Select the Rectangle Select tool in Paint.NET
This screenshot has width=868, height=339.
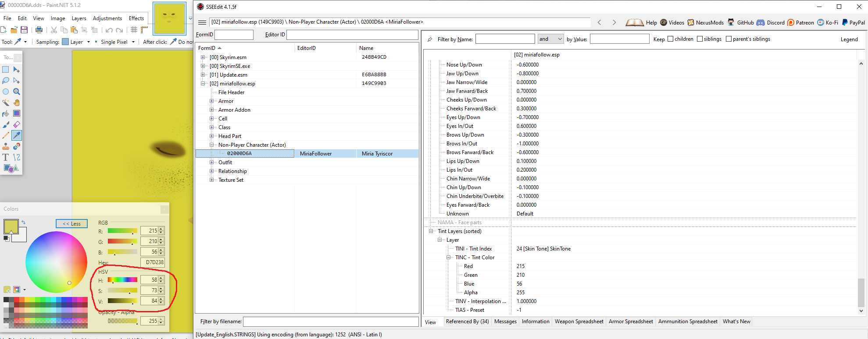[6, 70]
